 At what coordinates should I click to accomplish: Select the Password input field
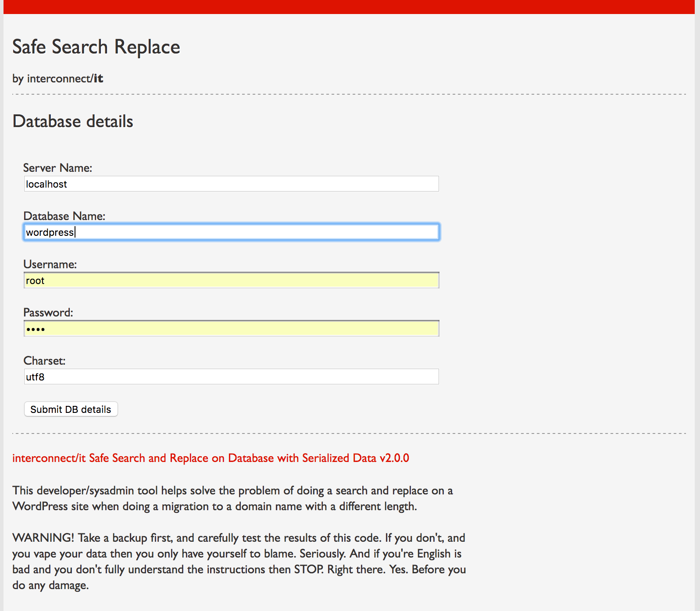coord(231,328)
